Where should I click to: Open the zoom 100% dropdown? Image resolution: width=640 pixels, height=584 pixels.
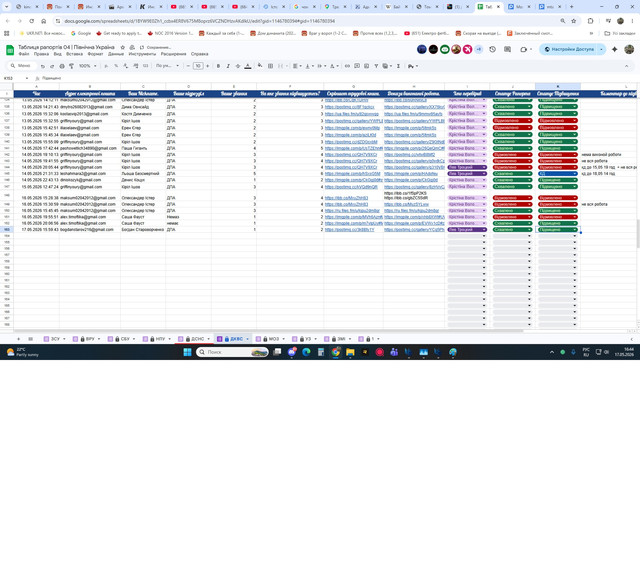pyautogui.click(x=88, y=66)
